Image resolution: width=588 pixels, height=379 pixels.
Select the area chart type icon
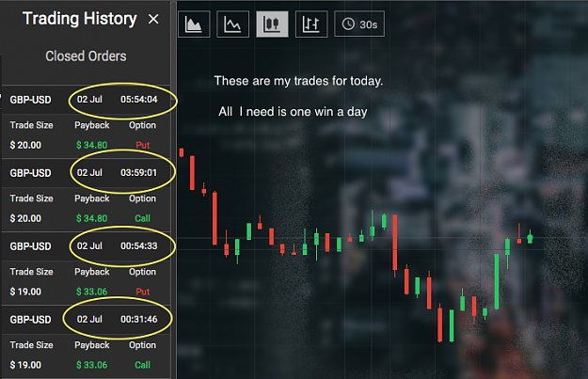[x=194, y=24]
